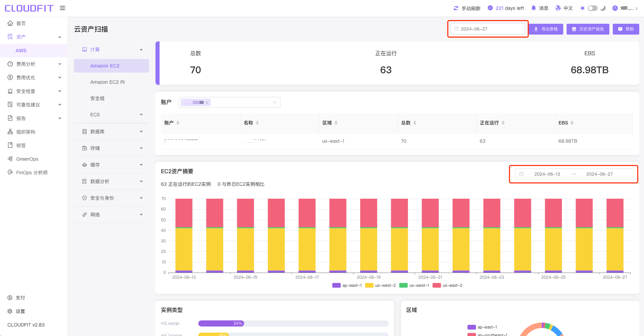Click the 安全检查 alarm icon
644x336 pixels.
pyautogui.click(x=10, y=91)
